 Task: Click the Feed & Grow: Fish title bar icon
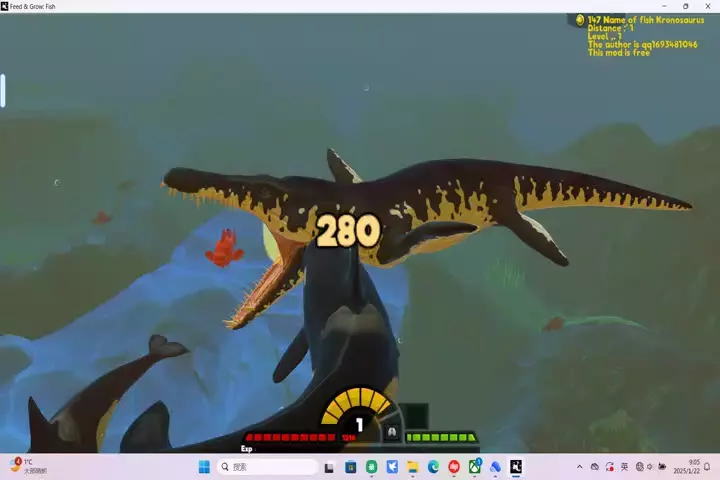5,6
